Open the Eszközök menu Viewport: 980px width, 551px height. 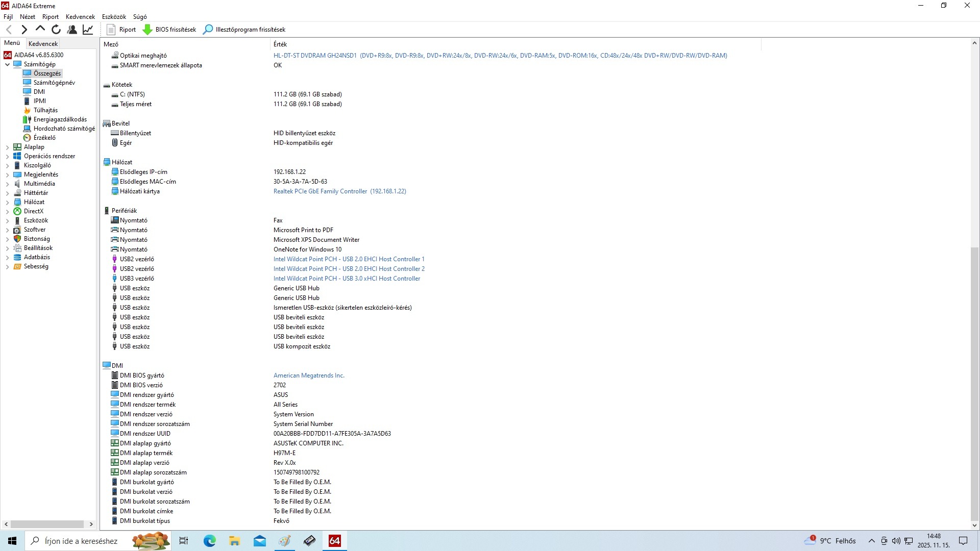(114, 17)
